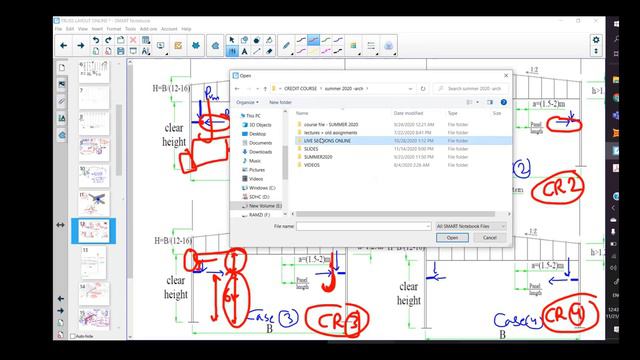
Task: Open the transparency tool icon
Action: click(388, 46)
